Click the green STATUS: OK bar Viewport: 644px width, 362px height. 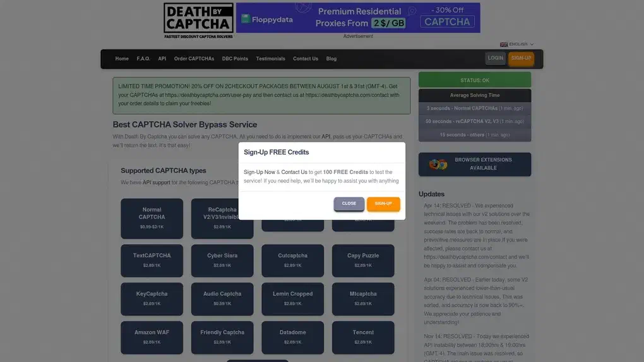point(475,80)
